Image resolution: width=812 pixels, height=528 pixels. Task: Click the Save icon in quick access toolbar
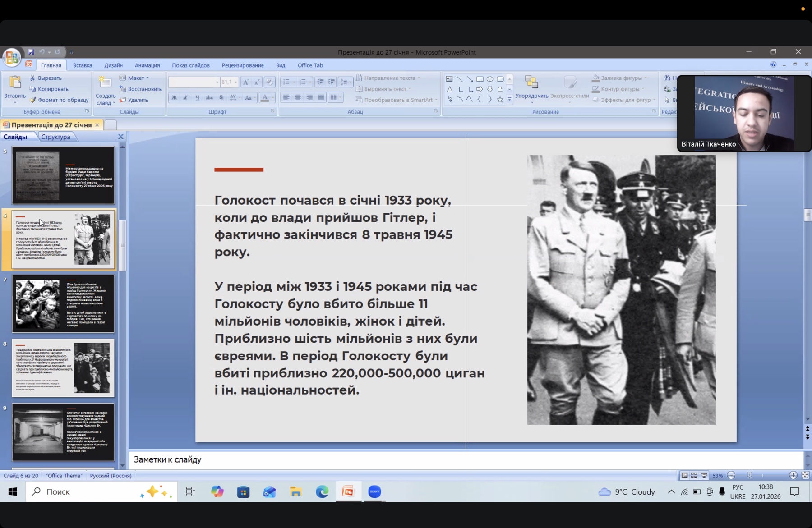pyautogui.click(x=31, y=52)
